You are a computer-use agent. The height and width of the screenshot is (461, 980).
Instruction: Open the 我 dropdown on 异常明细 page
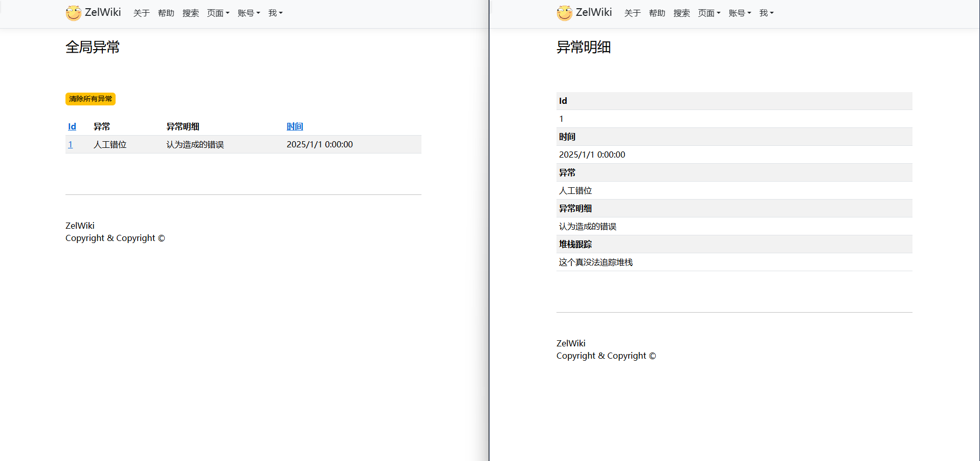pyautogui.click(x=766, y=13)
